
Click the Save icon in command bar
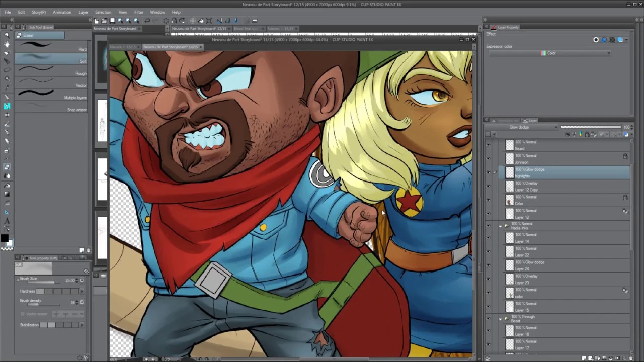click(x=112, y=21)
